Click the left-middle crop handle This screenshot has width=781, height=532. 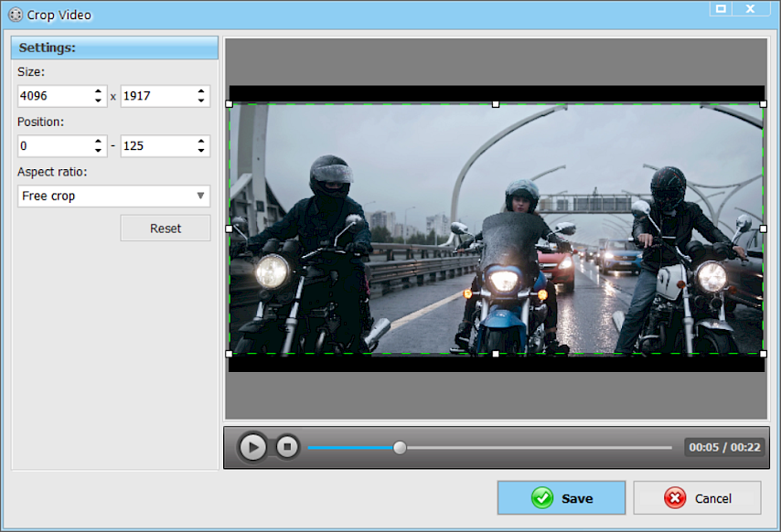click(230, 229)
